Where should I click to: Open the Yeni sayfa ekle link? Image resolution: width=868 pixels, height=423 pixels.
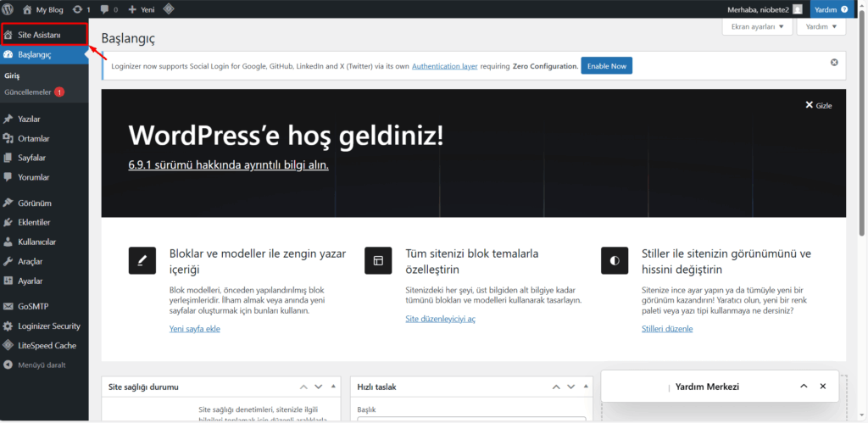195,329
